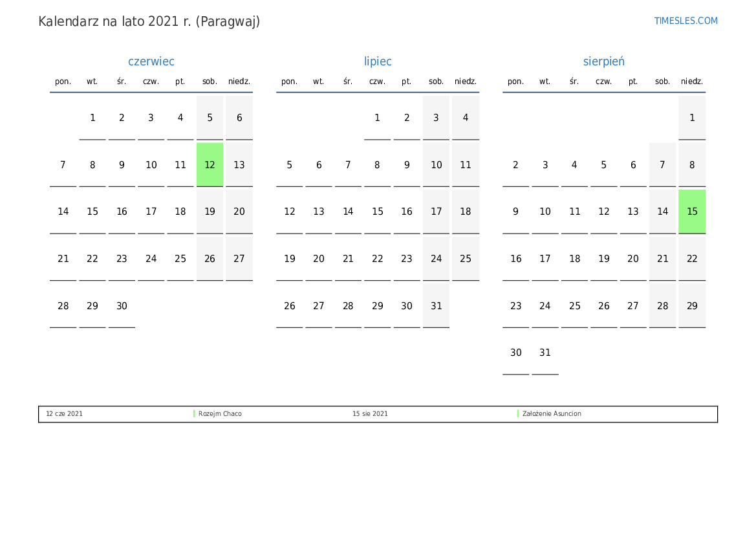Select August 1 in sierpień
Screen dimensions: 756x535
(692, 118)
